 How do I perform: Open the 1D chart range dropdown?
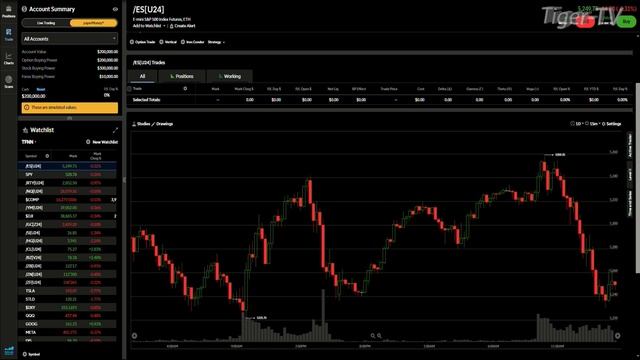576,124
